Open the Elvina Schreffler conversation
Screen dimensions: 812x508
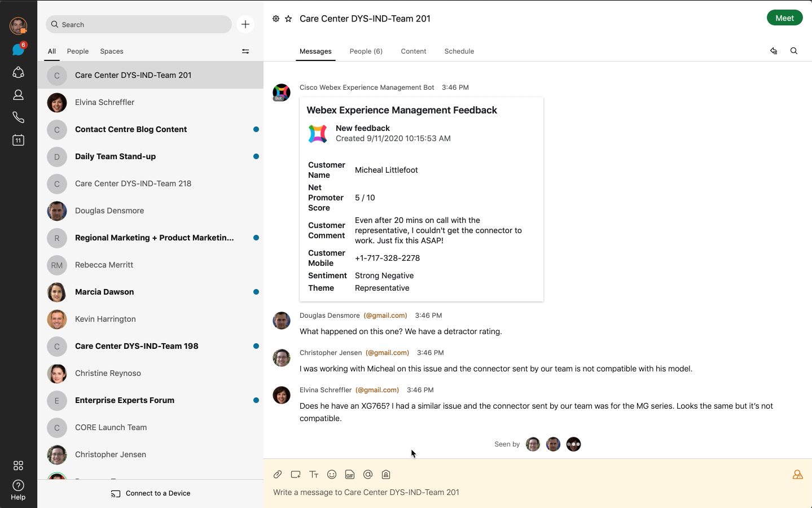(x=151, y=102)
